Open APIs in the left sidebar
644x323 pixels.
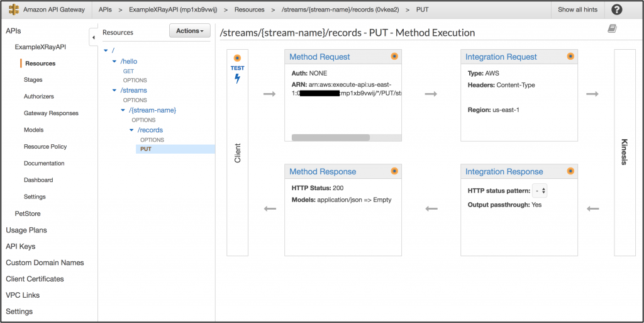pos(14,31)
